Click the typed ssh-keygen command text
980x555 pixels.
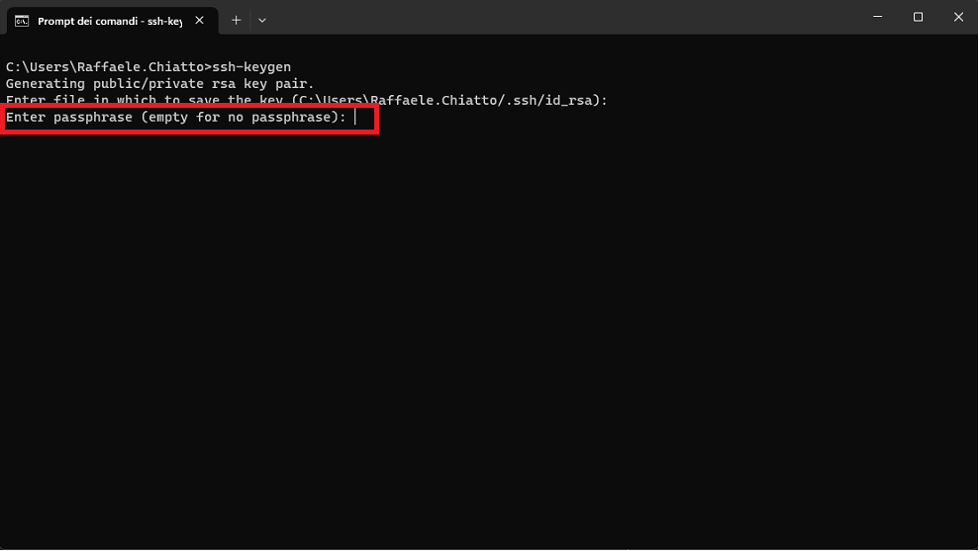[x=251, y=67]
